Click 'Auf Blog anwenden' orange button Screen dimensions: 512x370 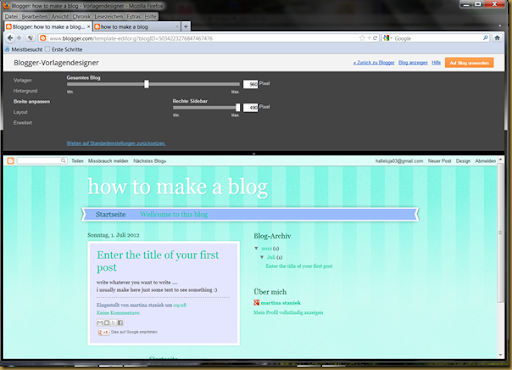tap(469, 63)
